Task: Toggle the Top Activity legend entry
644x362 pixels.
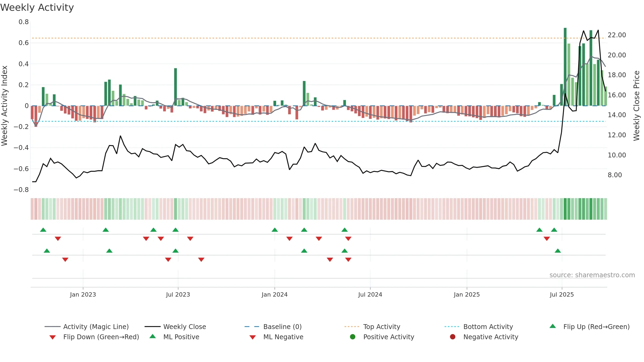Action: pyautogui.click(x=372, y=327)
